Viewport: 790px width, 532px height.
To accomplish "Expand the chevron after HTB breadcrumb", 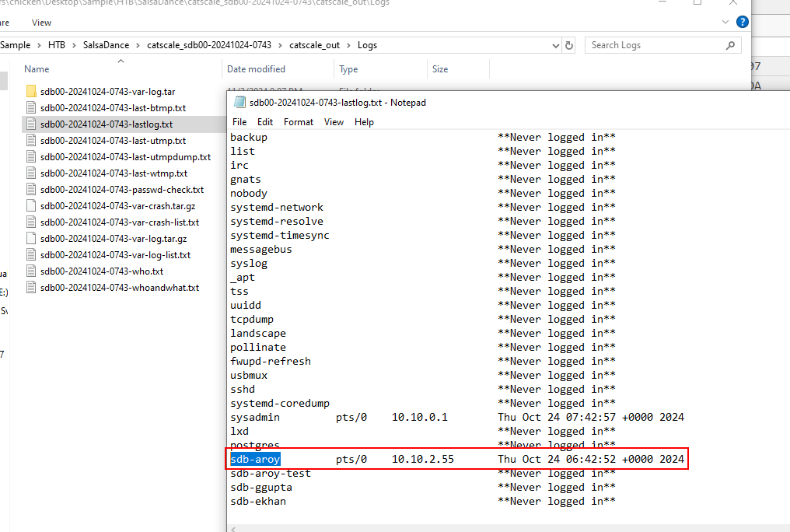I will point(74,45).
